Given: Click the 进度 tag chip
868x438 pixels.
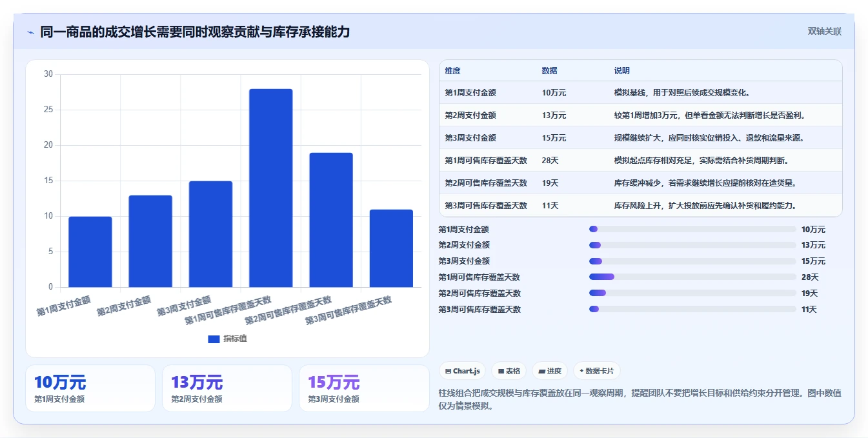Looking at the screenshot, I should (x=550, y=371).
